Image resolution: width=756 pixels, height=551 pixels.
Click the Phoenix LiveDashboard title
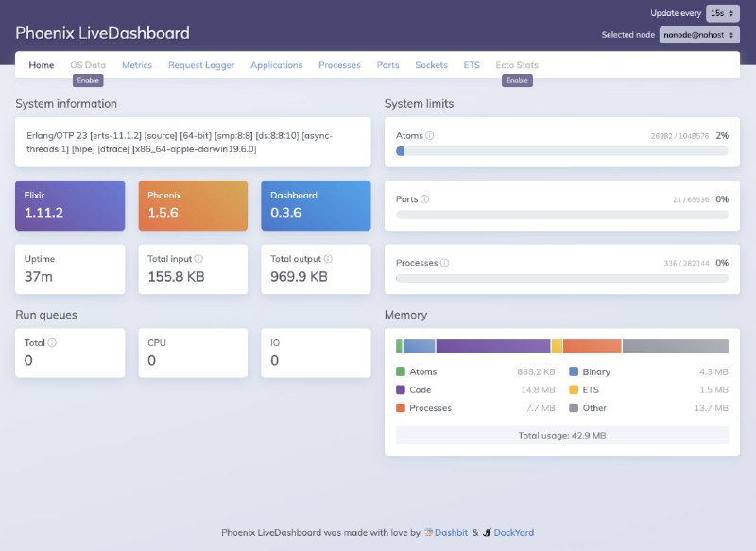pos(102,33)
